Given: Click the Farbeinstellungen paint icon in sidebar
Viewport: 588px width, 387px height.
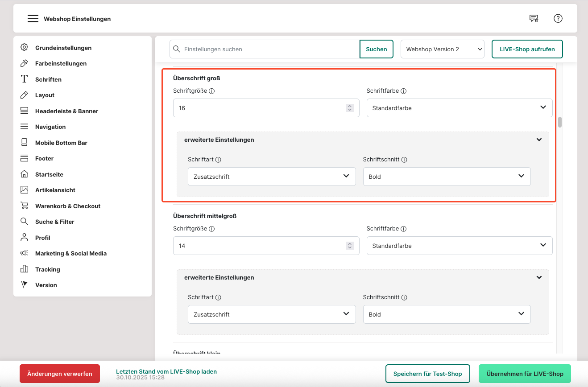Looking at the screenshot, I should (25, 63).
